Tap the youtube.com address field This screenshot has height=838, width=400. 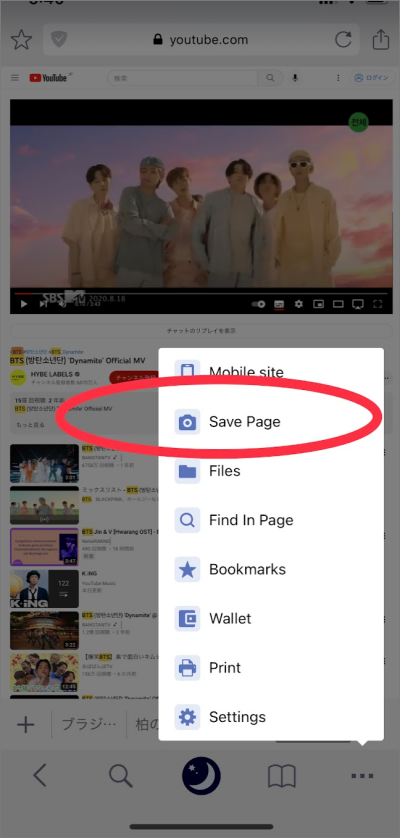[201, 40]
